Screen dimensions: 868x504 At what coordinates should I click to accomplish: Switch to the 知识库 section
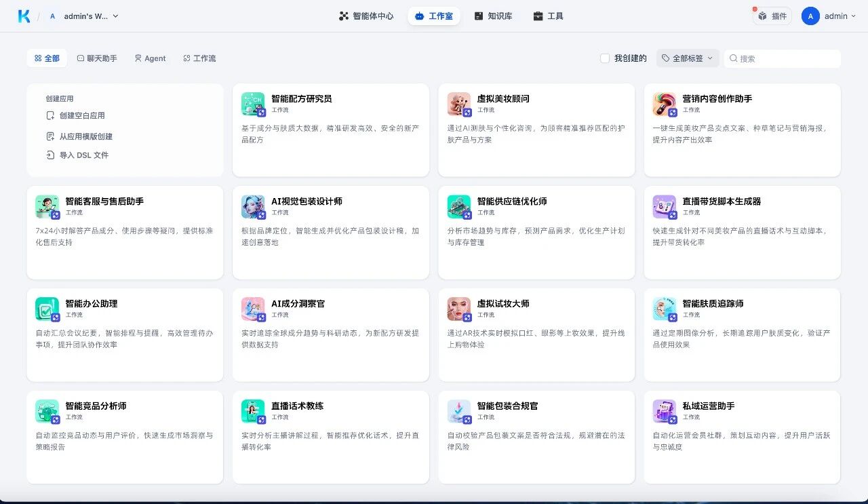[x=493, y=15]
